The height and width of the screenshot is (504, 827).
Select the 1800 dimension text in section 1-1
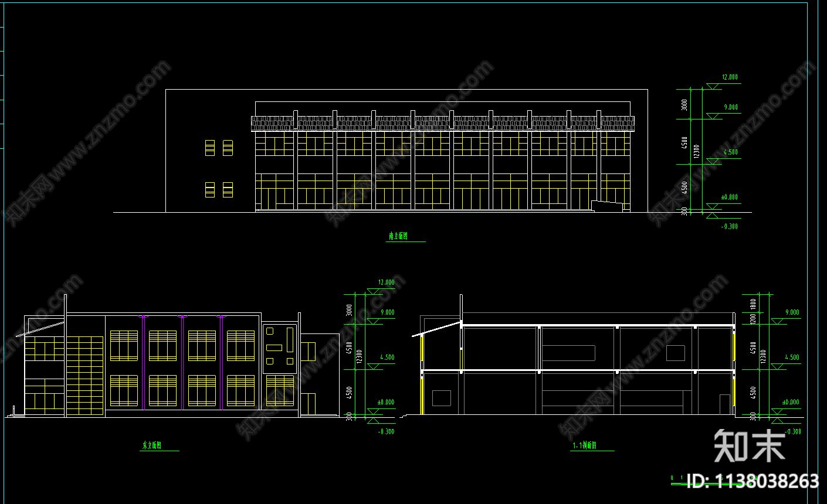click(753, 304)
